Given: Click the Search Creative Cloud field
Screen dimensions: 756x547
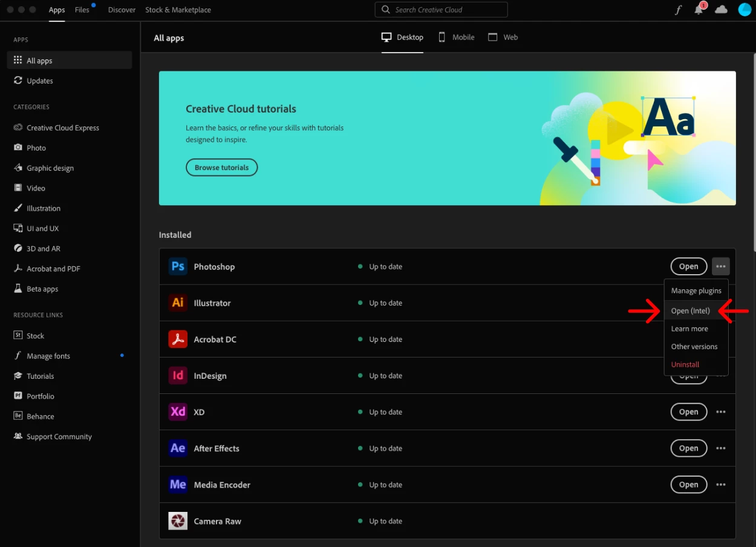Looking at the screenshot, I should [441, 10].
